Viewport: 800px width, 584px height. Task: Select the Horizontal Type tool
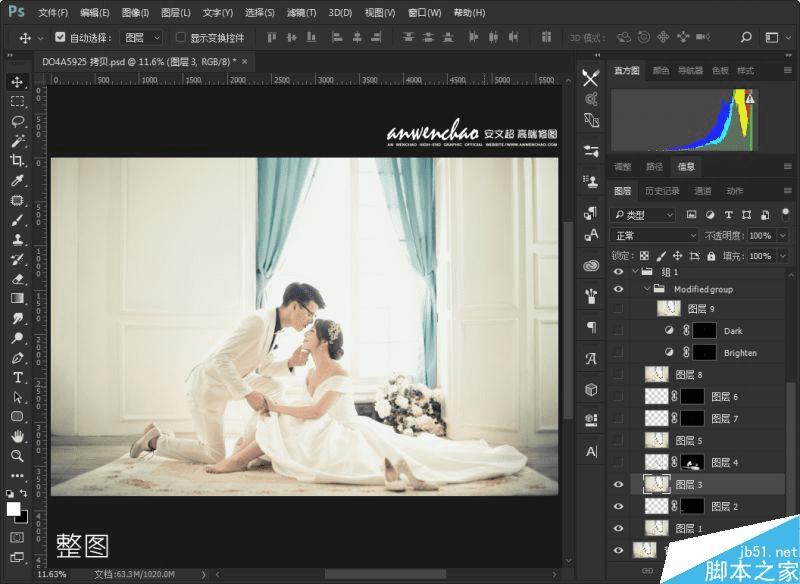click(18, 377)
